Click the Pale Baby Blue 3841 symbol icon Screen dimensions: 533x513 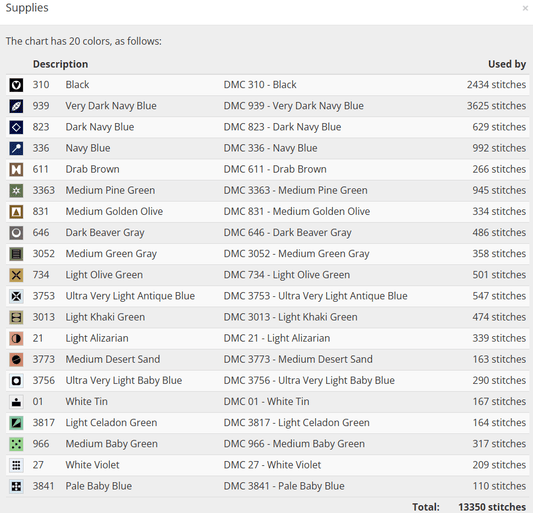pyautogui.click(x=16, y=486)
